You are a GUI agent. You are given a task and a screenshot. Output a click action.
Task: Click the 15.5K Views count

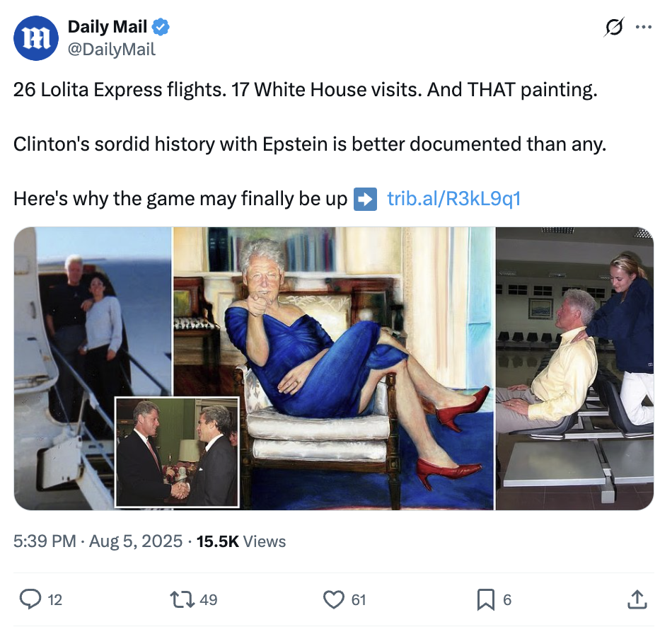tap(241, 541)
